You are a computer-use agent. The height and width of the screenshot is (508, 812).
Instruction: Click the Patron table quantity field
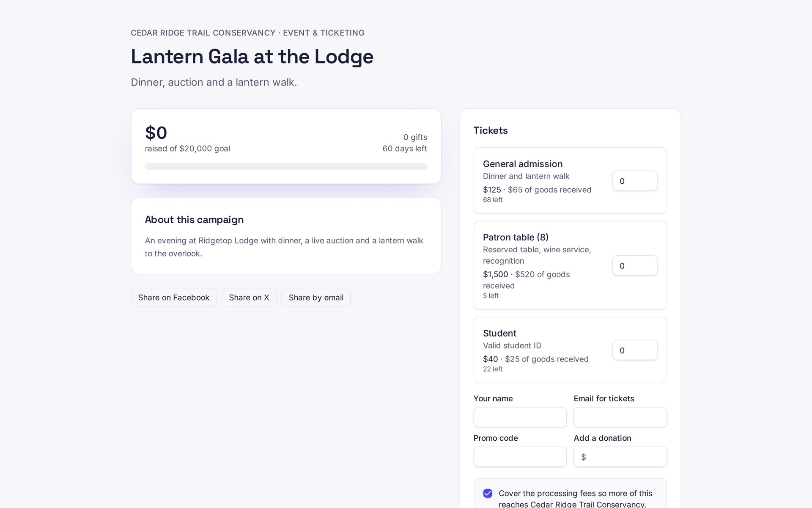click(x=635, y=265)
